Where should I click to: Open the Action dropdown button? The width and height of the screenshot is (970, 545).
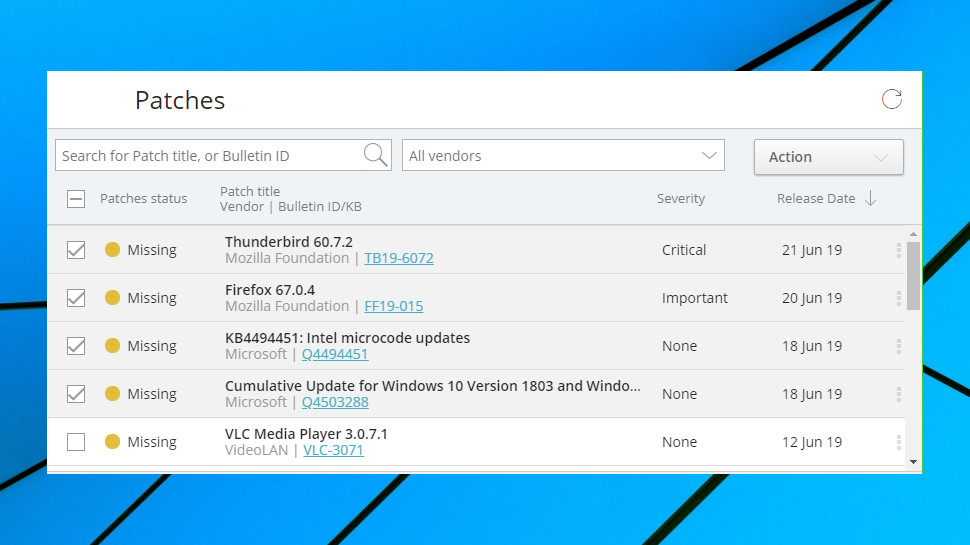pos(828,157)
